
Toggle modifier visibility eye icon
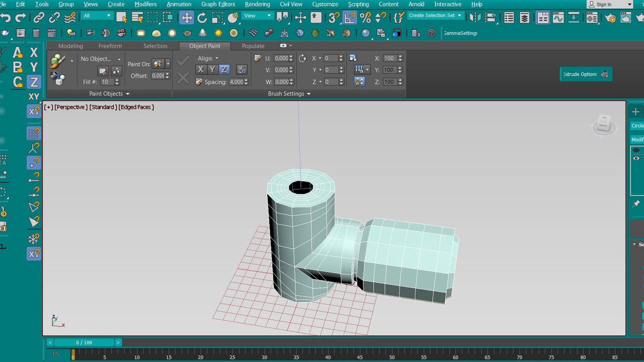[636, 158]
